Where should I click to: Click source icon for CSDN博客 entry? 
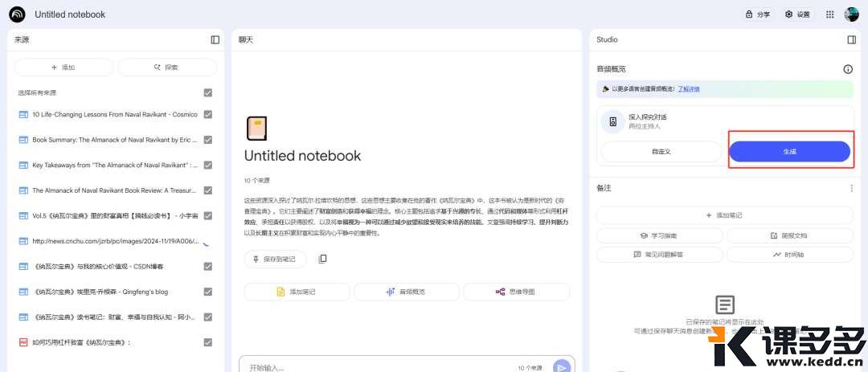23,266
